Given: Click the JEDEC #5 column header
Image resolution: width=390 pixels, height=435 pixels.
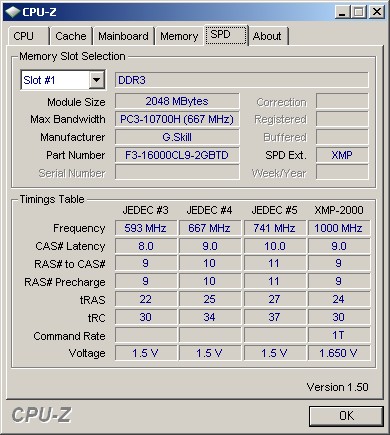Looking at the screenshot, I should (x=274, y=210).
